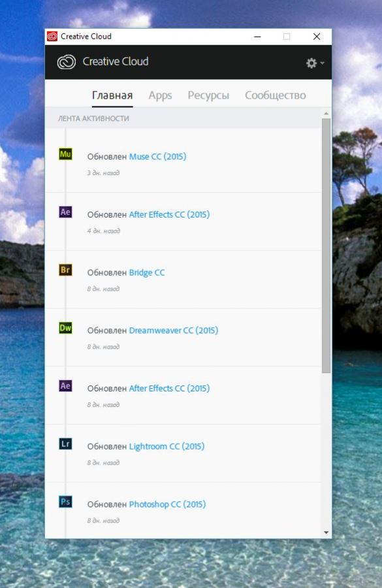Viewport: 382px width, 588px height.
Task: Click the ЛЕНТА АКТИВНОСТИ header text
Action: [x=93, y=118]
